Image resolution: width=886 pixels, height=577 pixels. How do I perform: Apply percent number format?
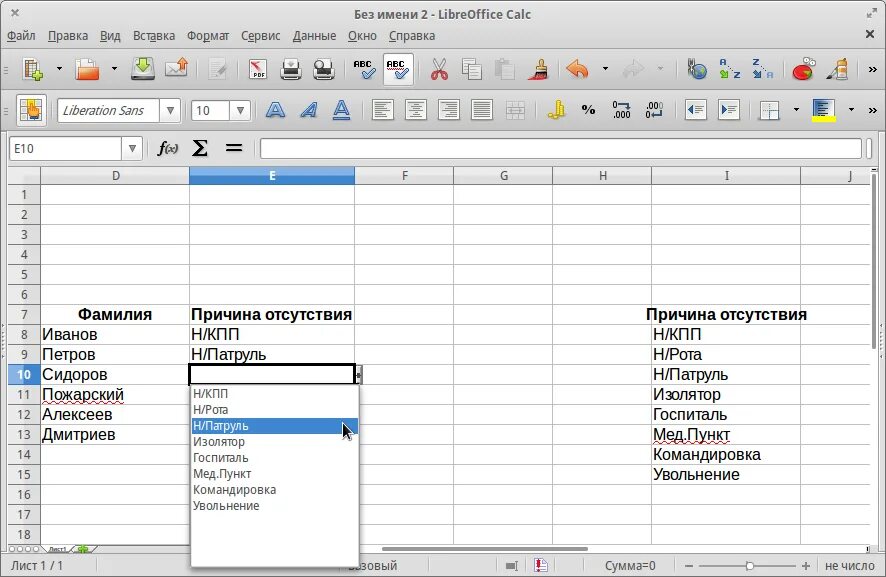point(589,110)
